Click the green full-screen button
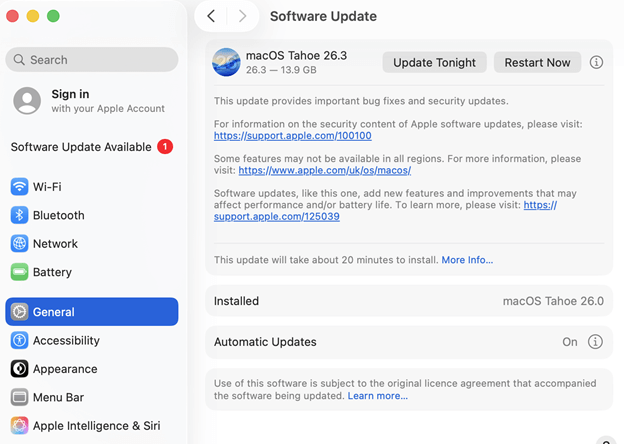 coord(53,16)
